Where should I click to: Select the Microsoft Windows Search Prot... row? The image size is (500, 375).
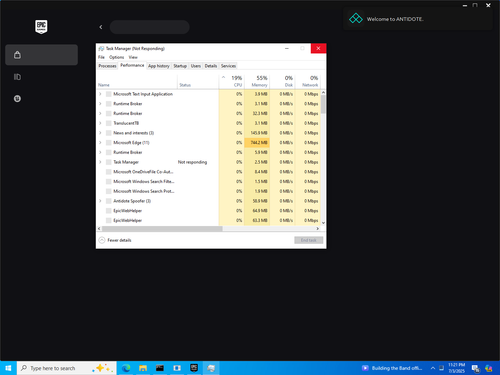pyautogui.click(x=208, y=191)
